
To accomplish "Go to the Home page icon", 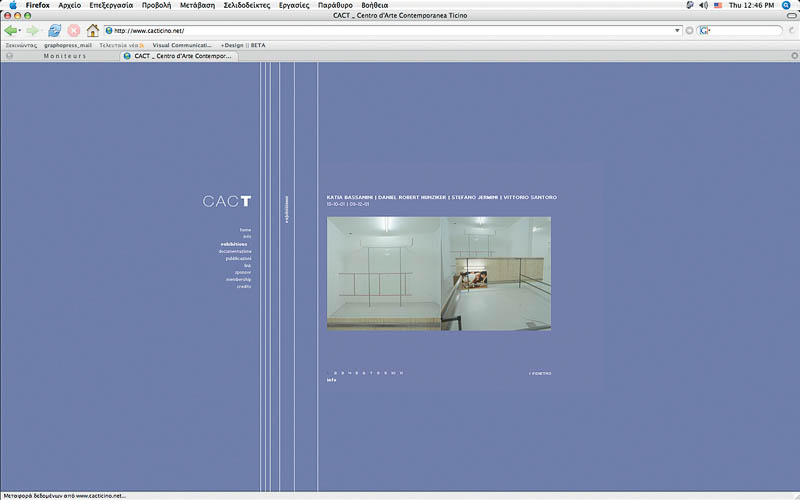I will click(x=92, y=31).
